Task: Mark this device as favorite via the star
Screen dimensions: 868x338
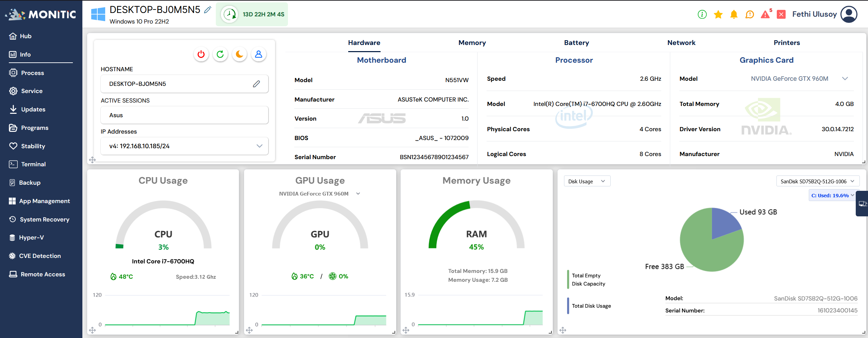Action: [718, 14]
